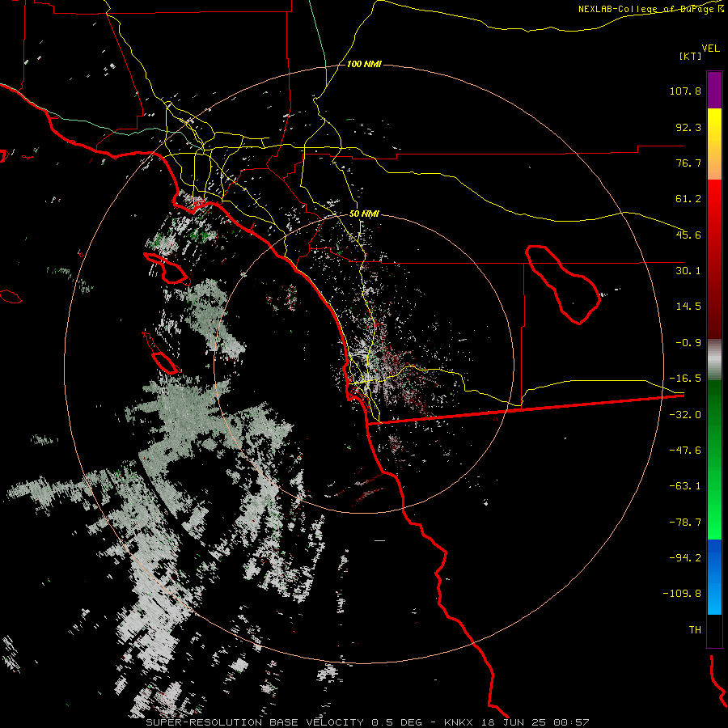Click the 30.1 velocity scale value

(688, 271)
